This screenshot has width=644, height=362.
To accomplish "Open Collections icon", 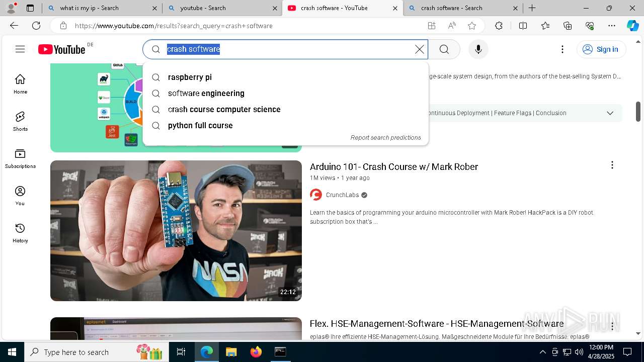I will [x=568, y=26].
